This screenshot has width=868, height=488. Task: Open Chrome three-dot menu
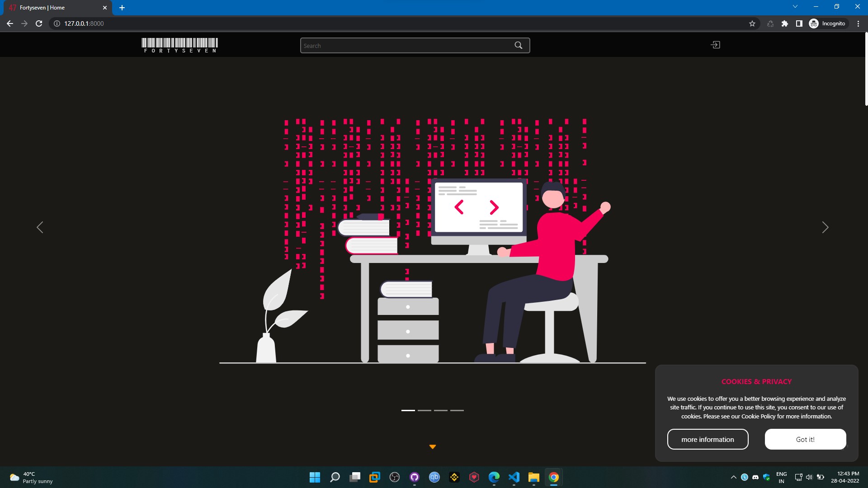(x=858, y=23)
